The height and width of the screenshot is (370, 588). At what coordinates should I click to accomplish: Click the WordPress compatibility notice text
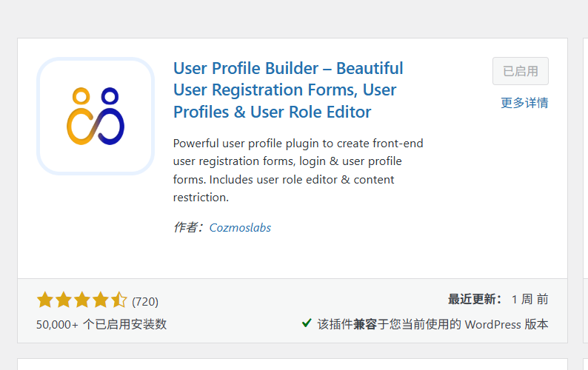(432, 324)
